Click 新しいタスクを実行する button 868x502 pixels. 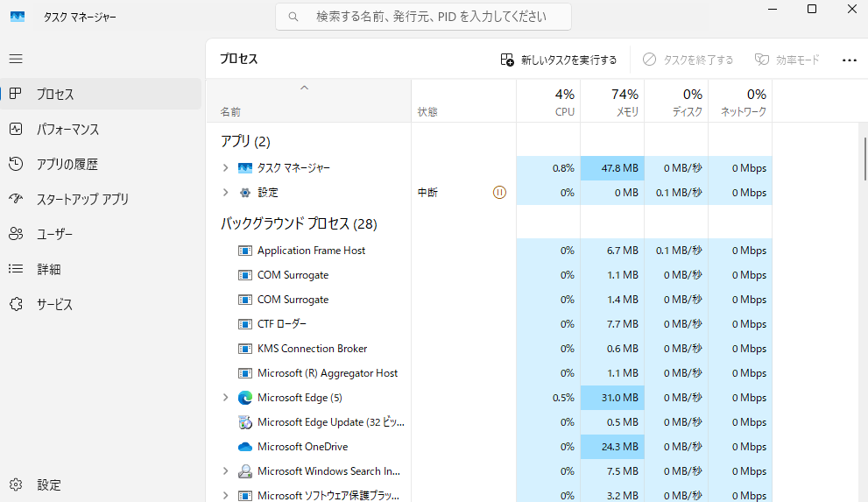[x=558, y=60]
